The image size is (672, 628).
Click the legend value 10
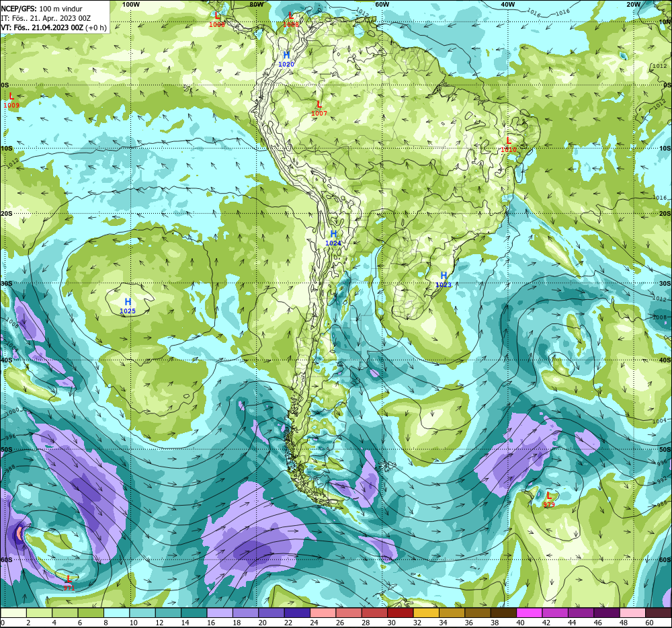[x=134, y=623]
